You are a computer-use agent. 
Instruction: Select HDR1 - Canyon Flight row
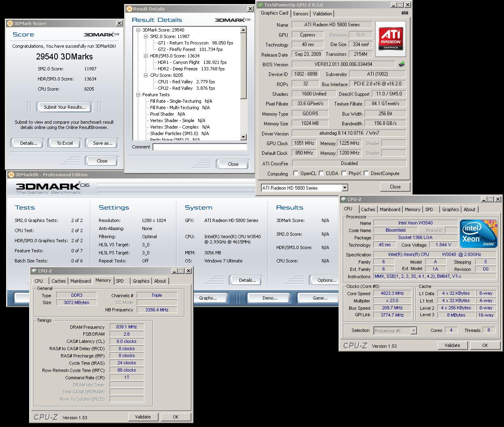tap(192, 62)
